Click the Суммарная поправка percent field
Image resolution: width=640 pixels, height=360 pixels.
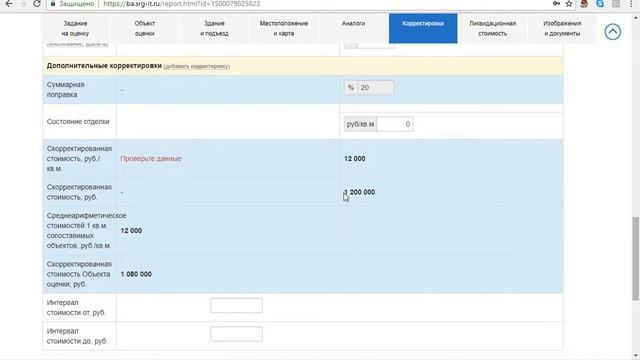[376, 88]
